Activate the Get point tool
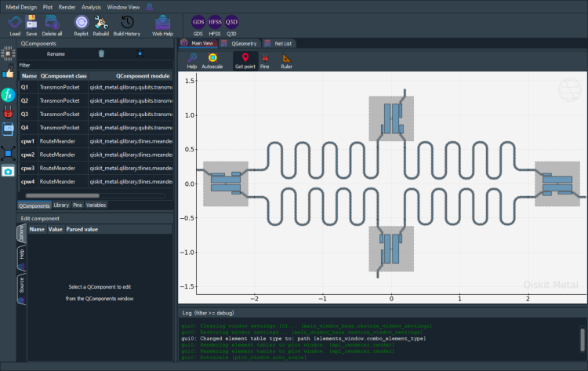The image size is (588, 371). pos(245,60)
